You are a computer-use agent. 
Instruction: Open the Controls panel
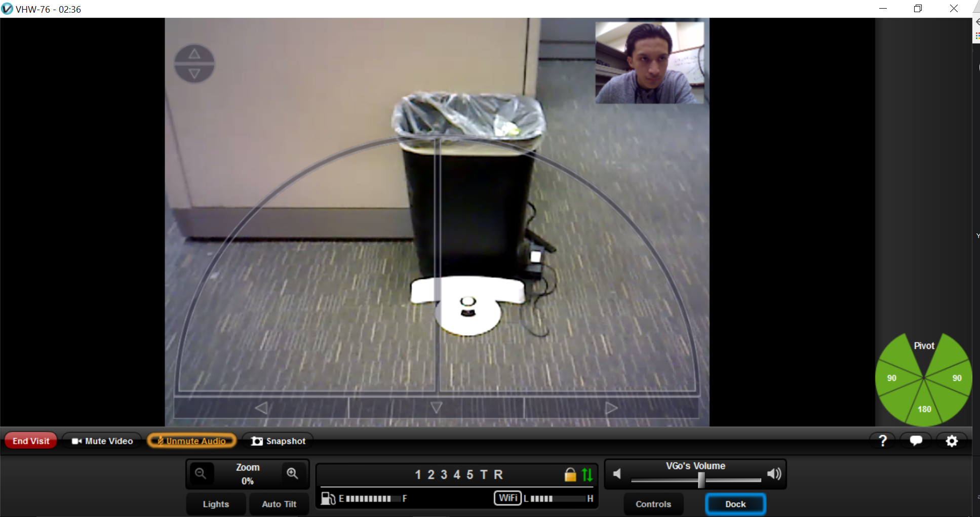coord(653,504)
